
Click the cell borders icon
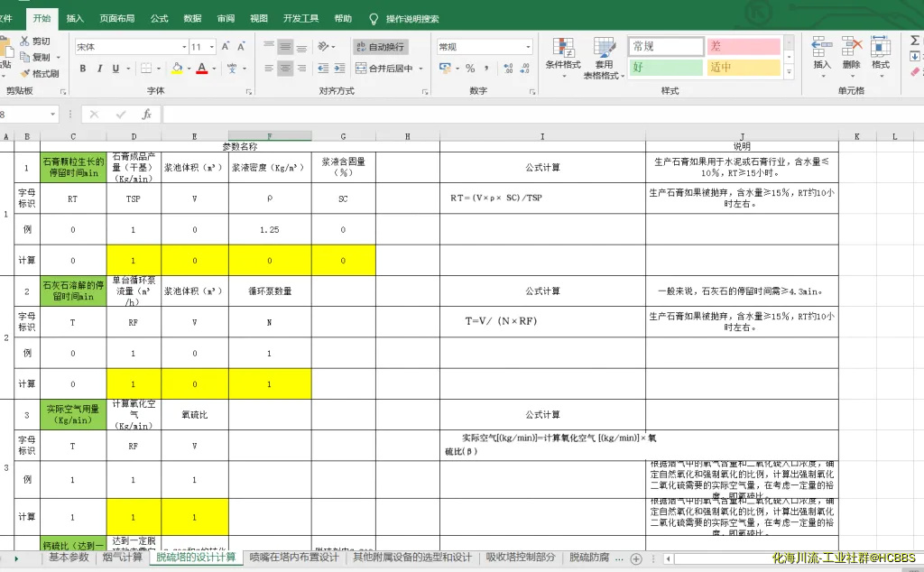pyautogui.click(x=146, y=69)
